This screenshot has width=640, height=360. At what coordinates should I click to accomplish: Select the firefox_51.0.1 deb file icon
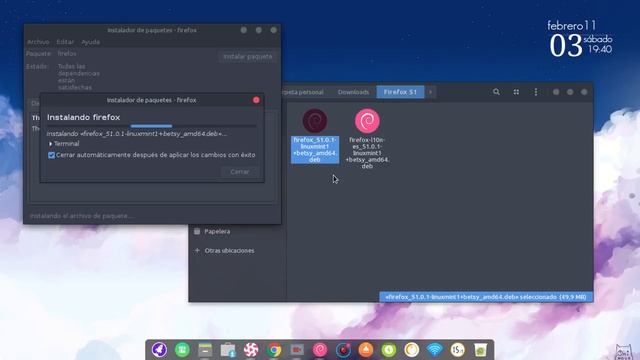coord(315,121)
